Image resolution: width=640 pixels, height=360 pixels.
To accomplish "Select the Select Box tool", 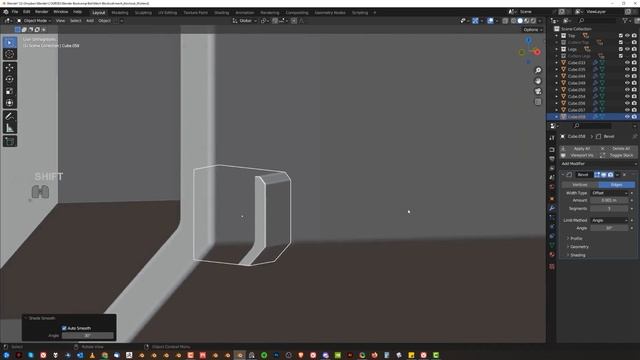I will coord(10,42).
